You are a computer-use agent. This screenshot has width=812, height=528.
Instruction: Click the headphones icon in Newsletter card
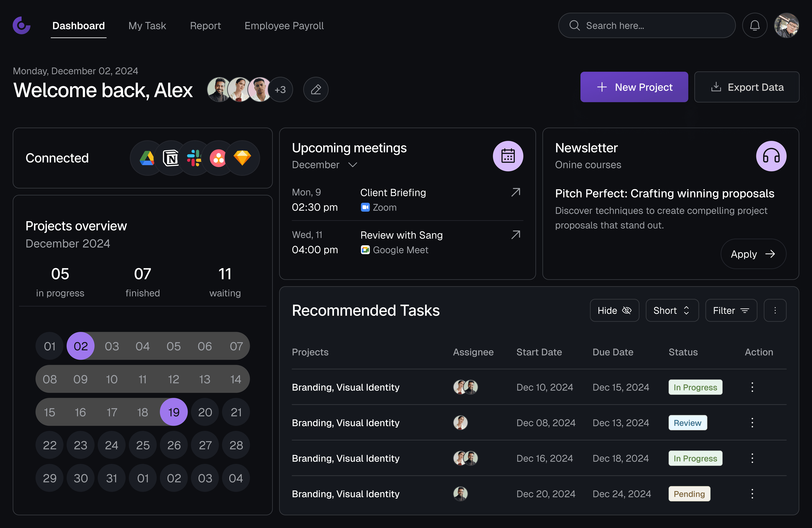(771, 156)
